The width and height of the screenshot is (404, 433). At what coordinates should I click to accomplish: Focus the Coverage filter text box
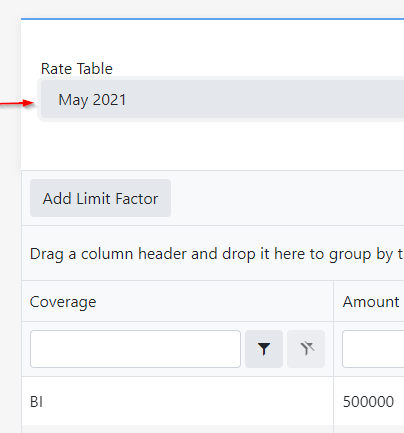[x=135, y=349]
